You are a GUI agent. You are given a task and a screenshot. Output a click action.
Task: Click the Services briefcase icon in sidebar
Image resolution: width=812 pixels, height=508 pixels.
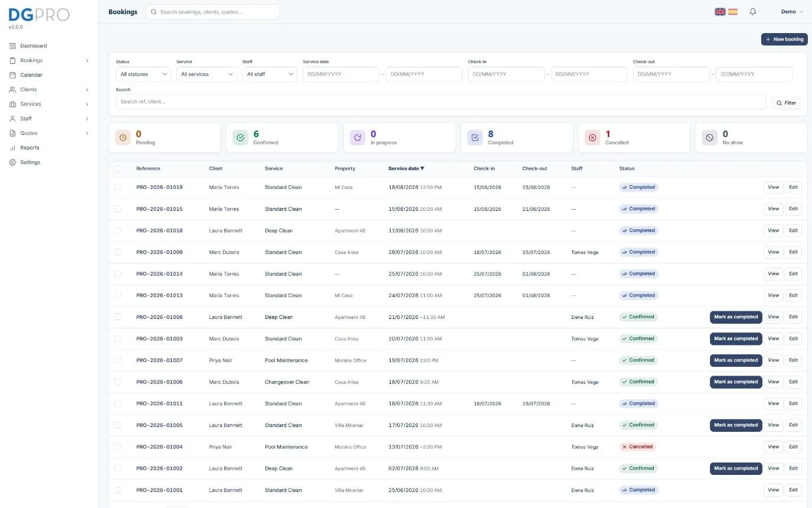point(13,104)
